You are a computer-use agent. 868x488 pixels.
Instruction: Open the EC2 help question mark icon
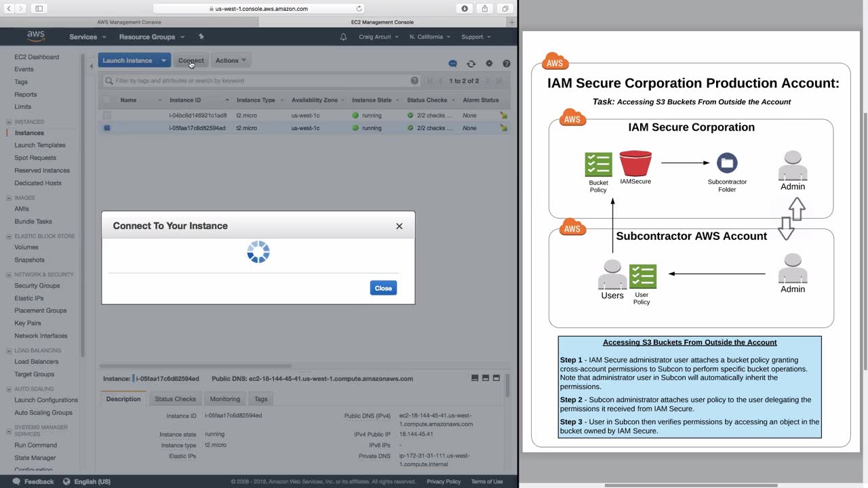tap(507, 64)
